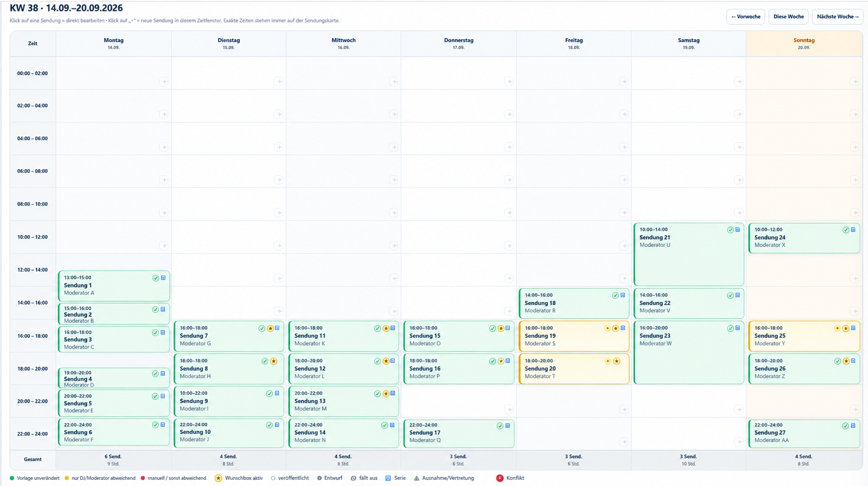Open Sendung 10 with Moderator J
The height and width of the screenshot is (486, 868).
pos(229,433)
